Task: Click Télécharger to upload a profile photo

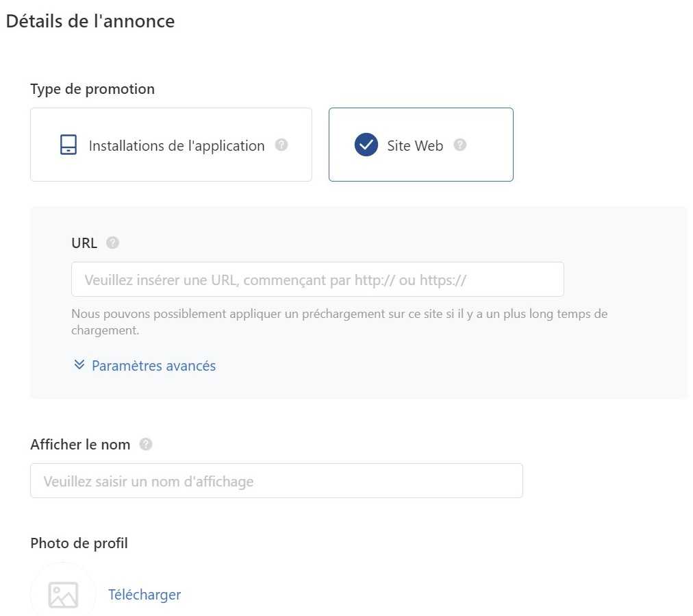Action: 144,595
